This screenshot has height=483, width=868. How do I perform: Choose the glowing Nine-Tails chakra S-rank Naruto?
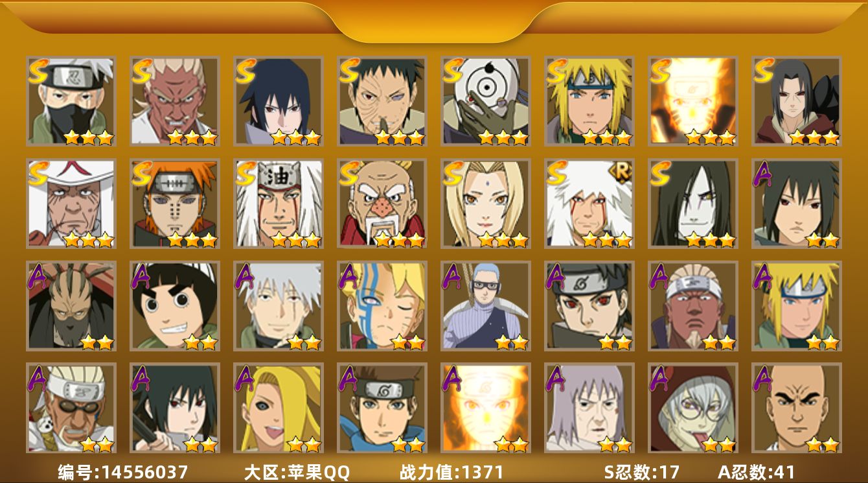[x=692, y=100]
